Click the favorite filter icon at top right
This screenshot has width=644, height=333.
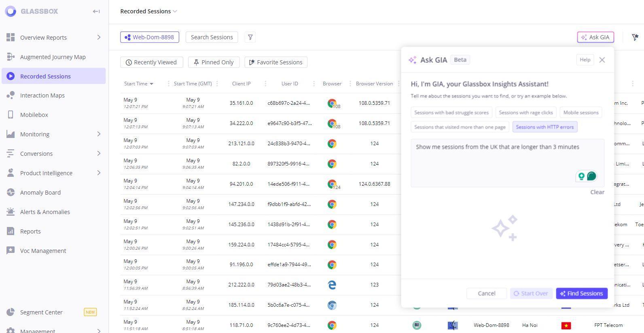tap(635, 37)
